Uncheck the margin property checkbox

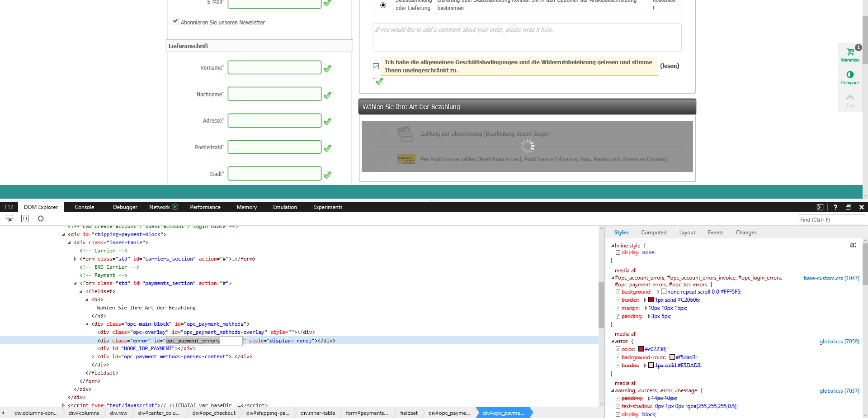(x=618, y=308)
